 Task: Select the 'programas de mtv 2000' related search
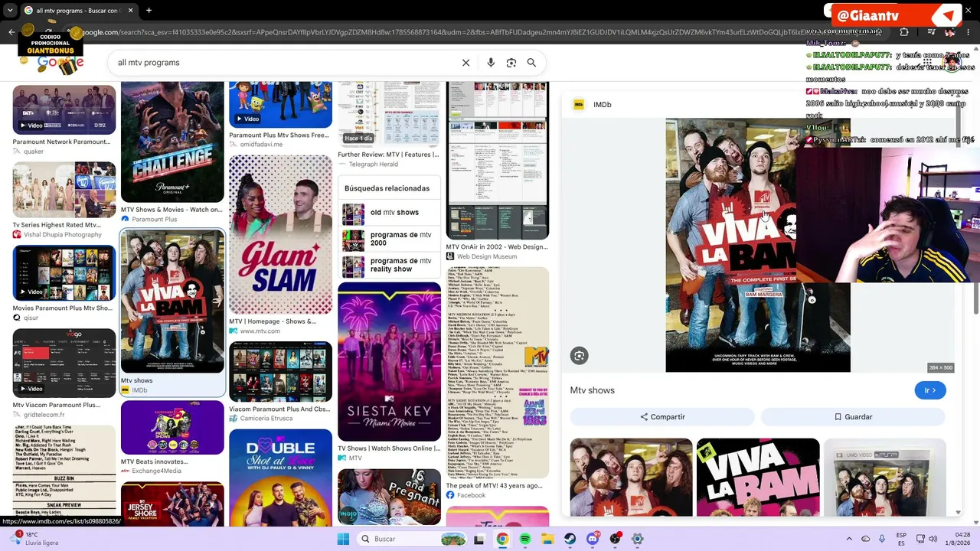389,240
